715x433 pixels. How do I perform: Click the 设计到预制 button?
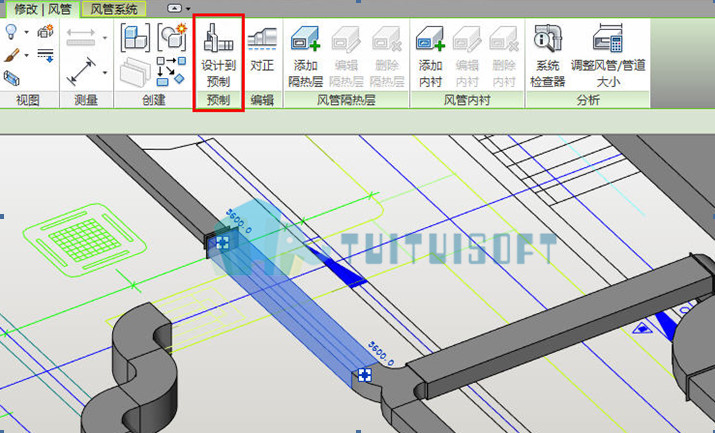click(218, 56)
